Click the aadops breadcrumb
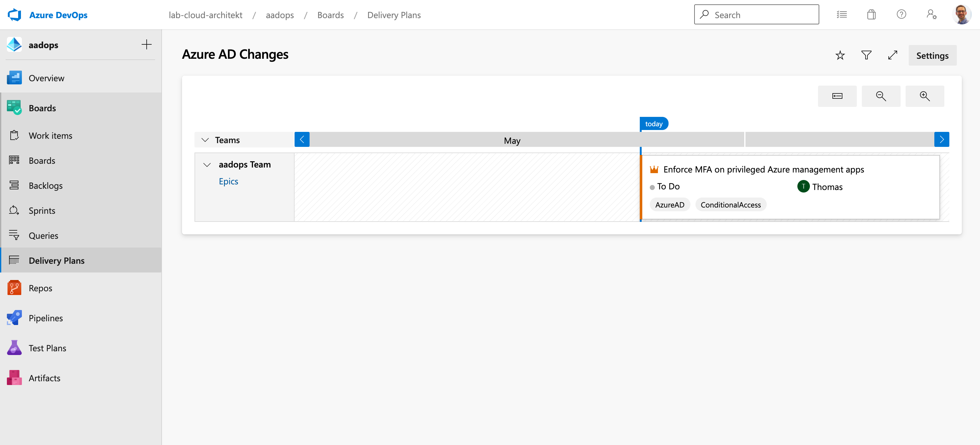 (280, 15)
